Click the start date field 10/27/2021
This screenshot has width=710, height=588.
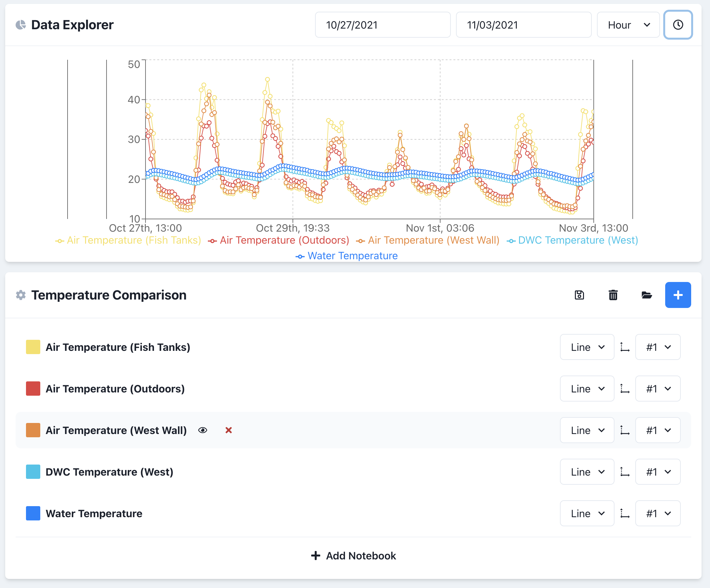pyautogui.click(x=382, y=25)
